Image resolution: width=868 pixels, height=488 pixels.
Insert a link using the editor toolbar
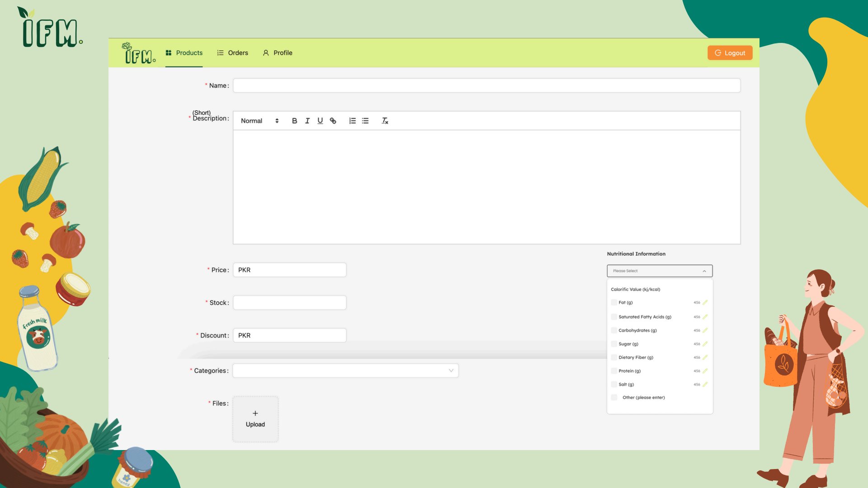pyautogui.click(x=333, y=121)
